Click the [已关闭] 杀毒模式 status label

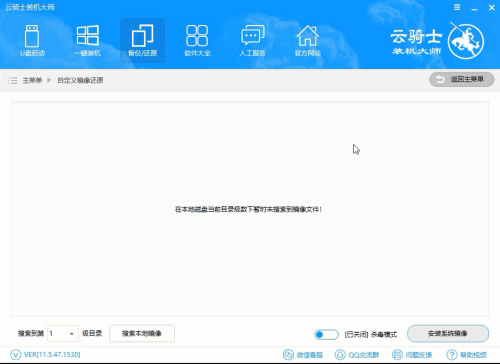click(371, 334)
